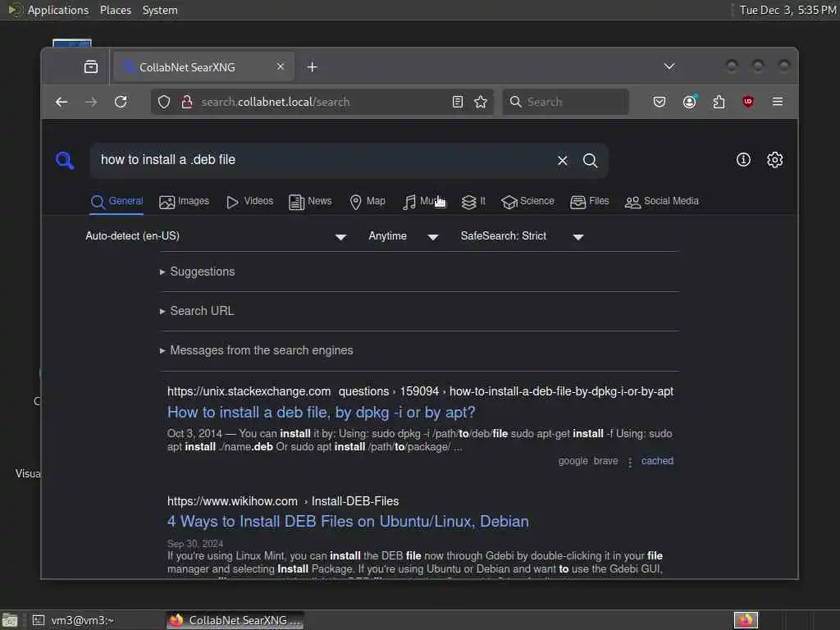Select the General search tab

point(116,202)
